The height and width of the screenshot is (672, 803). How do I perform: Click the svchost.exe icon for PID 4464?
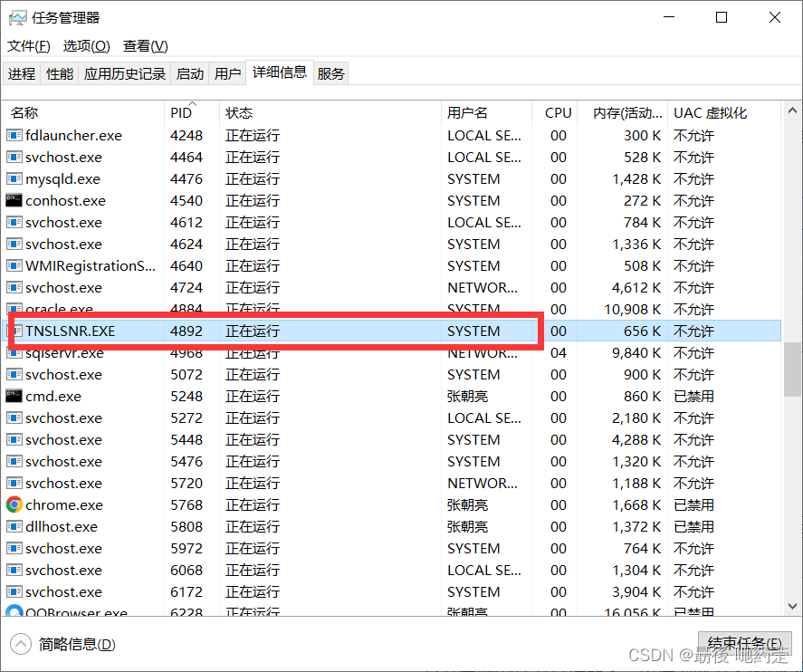click(x=14, y=157)
